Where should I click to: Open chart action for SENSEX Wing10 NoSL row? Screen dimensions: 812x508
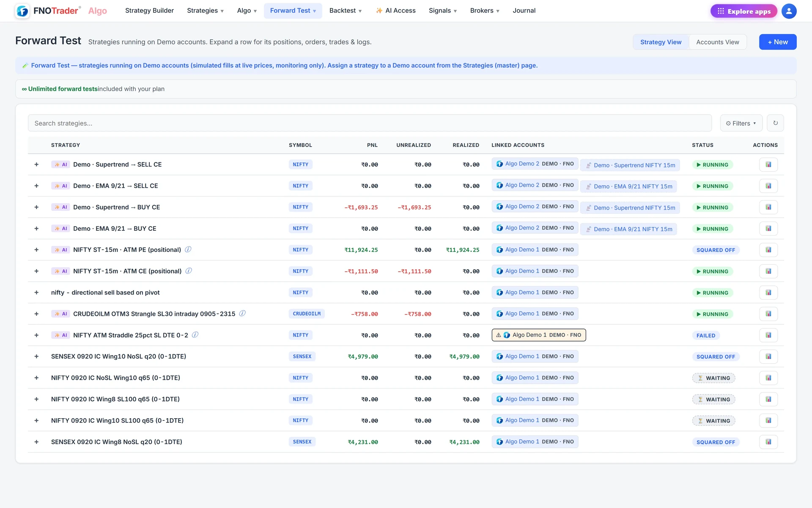(x=768, y=356)
